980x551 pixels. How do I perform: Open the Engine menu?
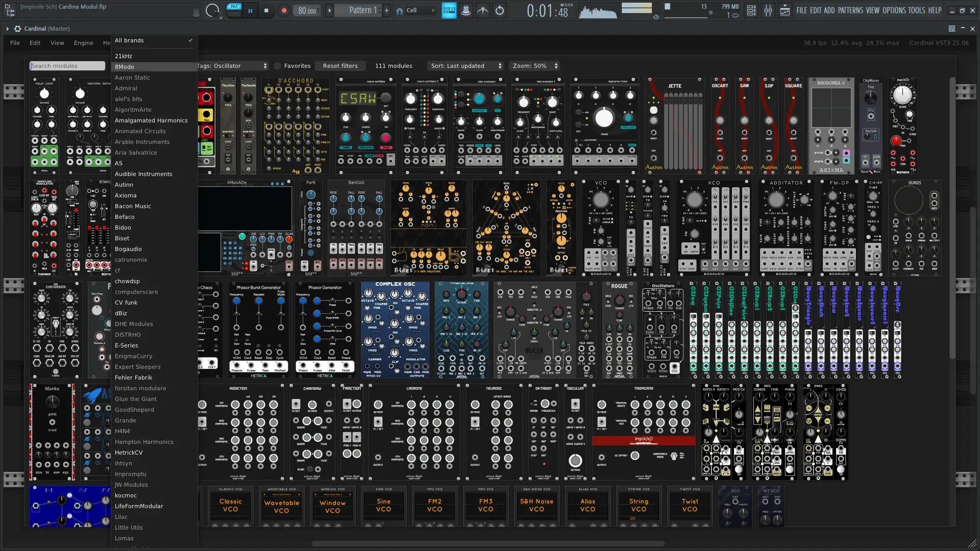pyautogui.click(x=83, y=43)
